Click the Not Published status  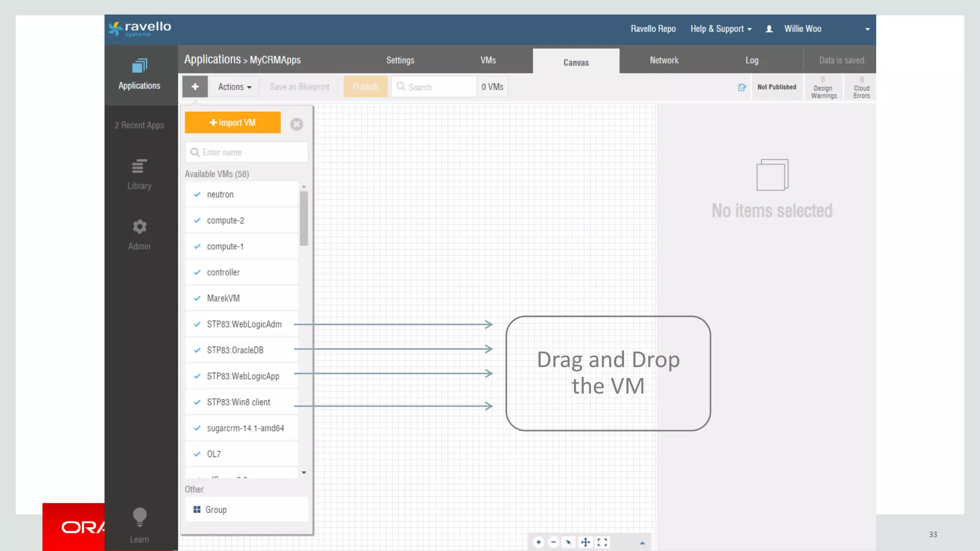tap(777, 87)
